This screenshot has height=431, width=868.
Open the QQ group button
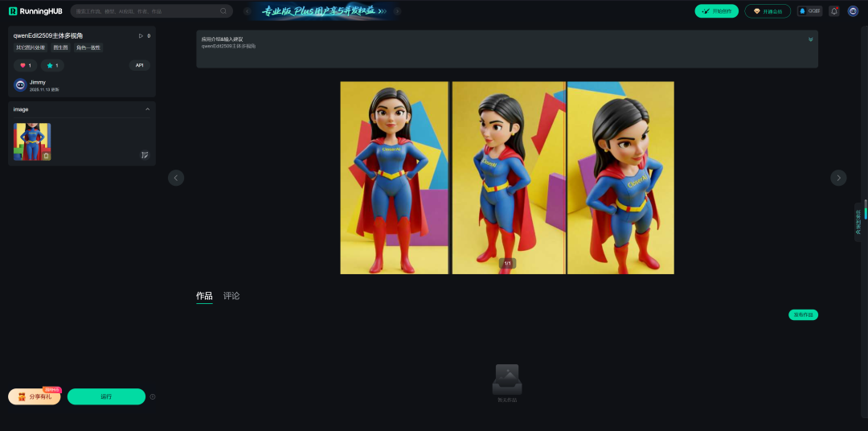809,11
